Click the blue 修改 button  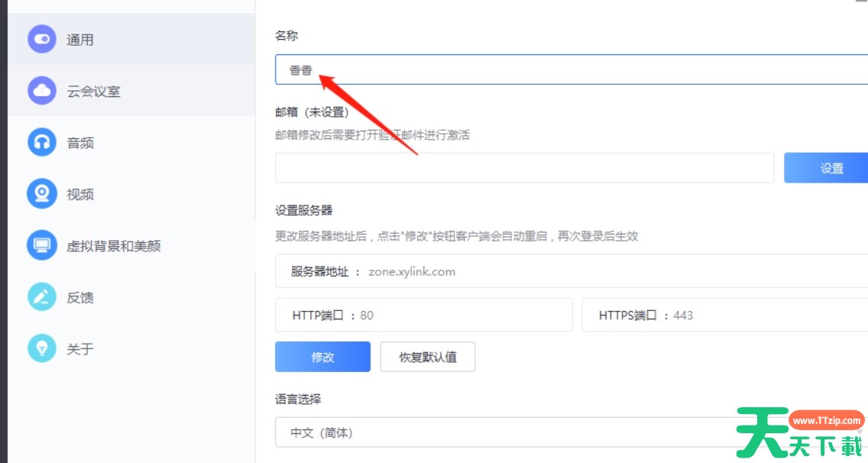tap(322, 357)
